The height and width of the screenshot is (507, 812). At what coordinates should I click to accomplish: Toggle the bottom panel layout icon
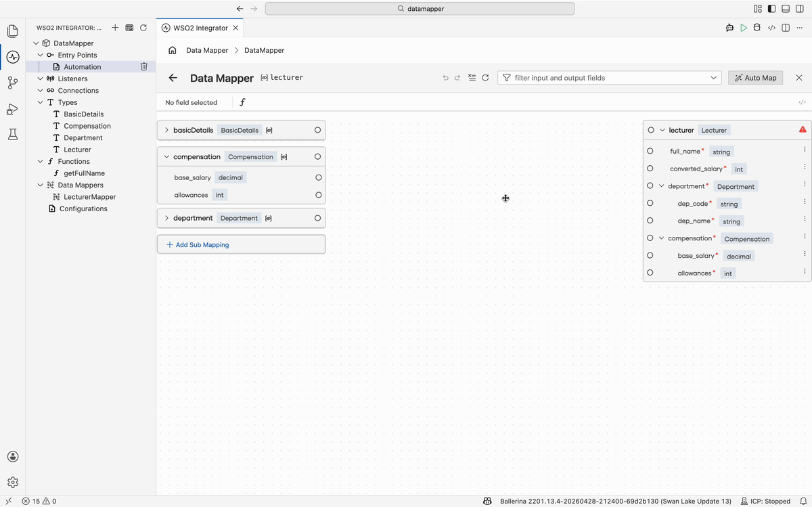coord(786,9)
